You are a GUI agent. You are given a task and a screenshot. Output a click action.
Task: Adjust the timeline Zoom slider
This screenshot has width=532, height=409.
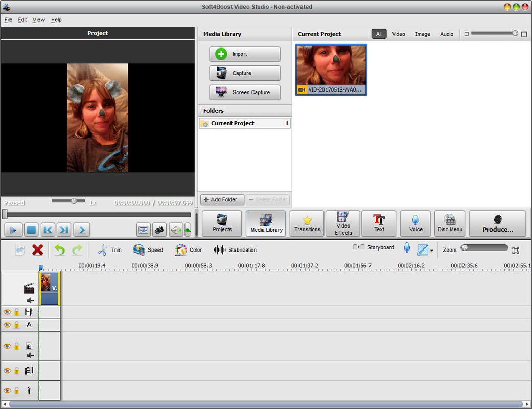tap(484, 248)
